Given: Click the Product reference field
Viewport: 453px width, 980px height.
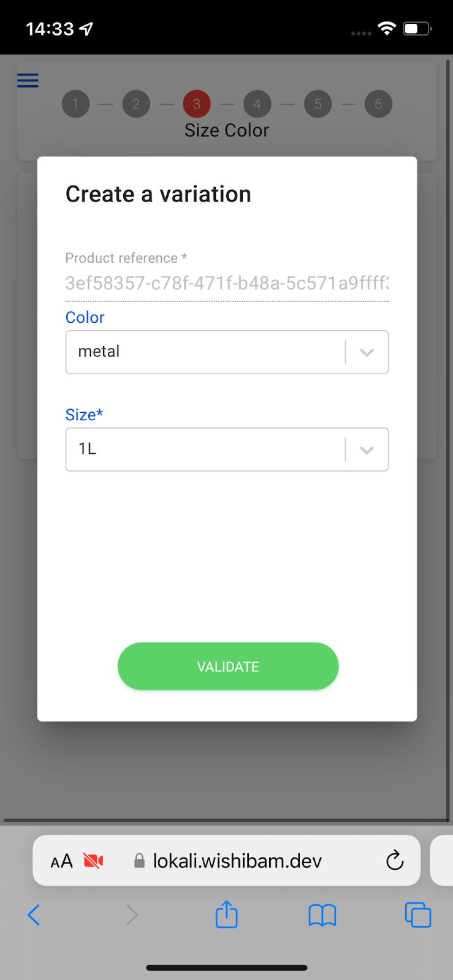Looking at the screenshot, I should [x=227, y=283].
